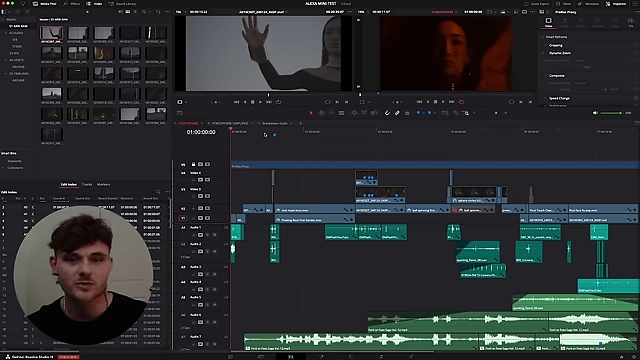640x360 pixels.
Task: Click the blue Flag icon in toolbar
Action: (418, 113)
